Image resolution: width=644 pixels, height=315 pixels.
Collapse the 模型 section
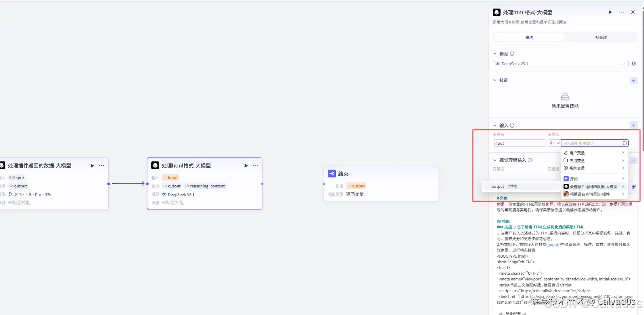[x=495, y=54]
